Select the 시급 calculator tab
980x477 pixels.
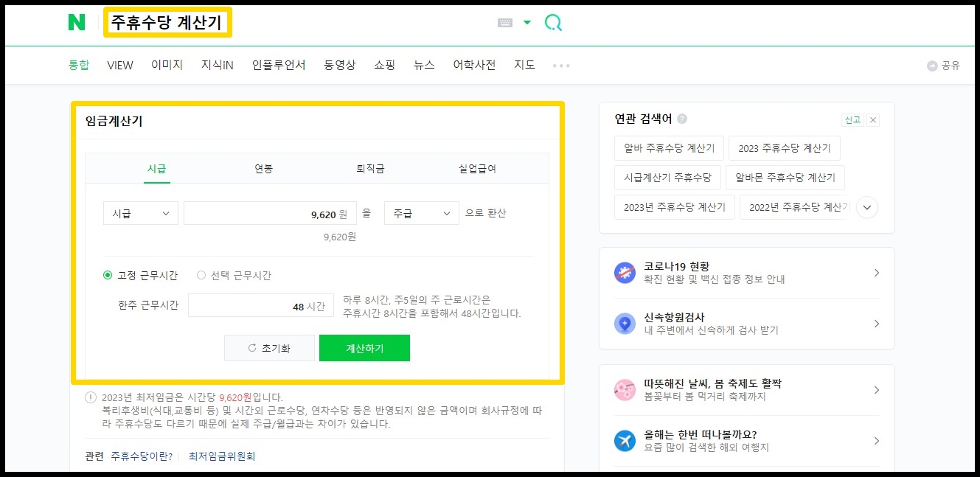tap(156, 168)
